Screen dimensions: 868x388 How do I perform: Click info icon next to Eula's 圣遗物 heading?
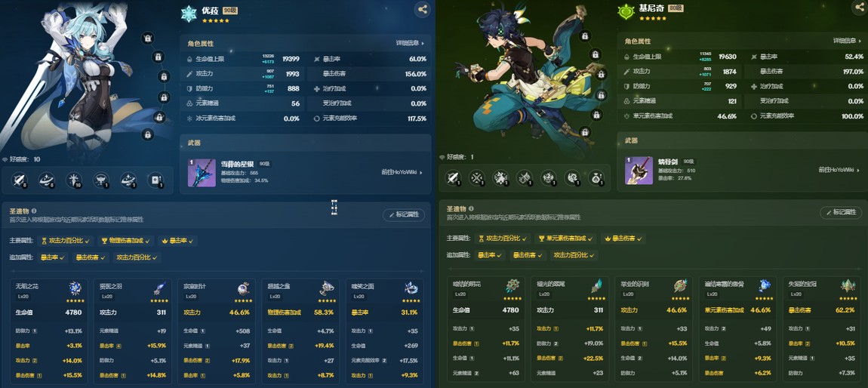[34, 211]
